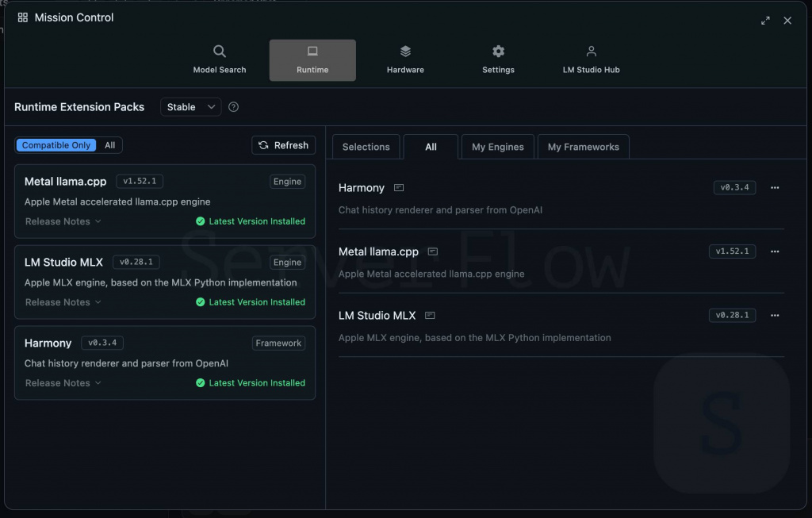Open the Stable channel dropdown
Screen dimensions: 812x518
click(190, 106)
